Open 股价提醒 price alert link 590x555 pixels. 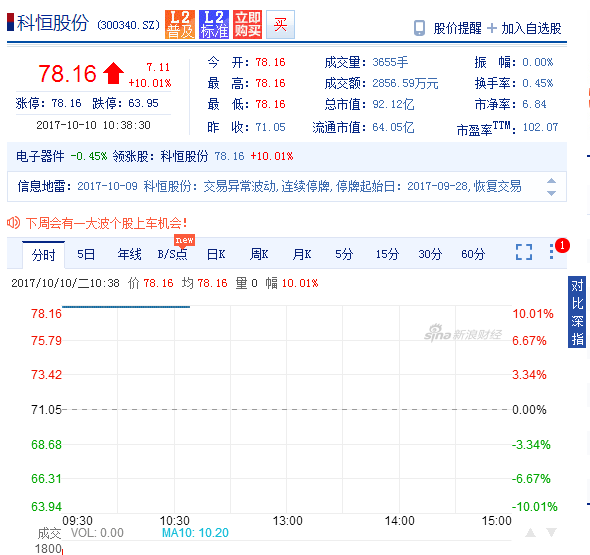tap(457, 28)
